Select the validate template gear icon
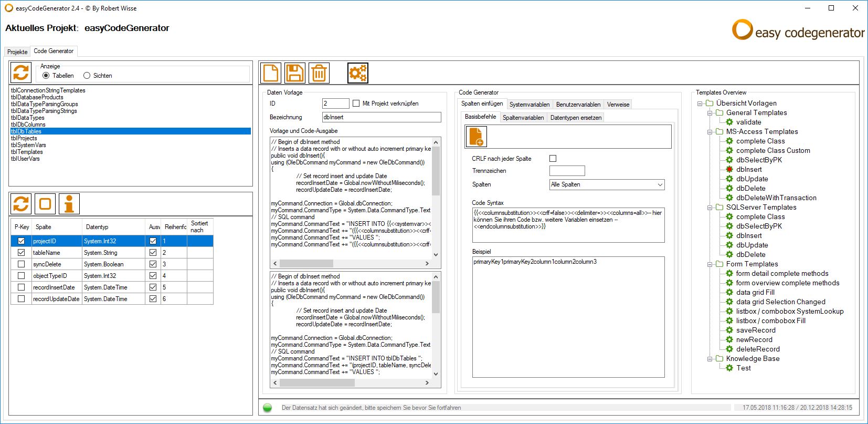Screen dimensions: 868x424 tap(729, 122)
